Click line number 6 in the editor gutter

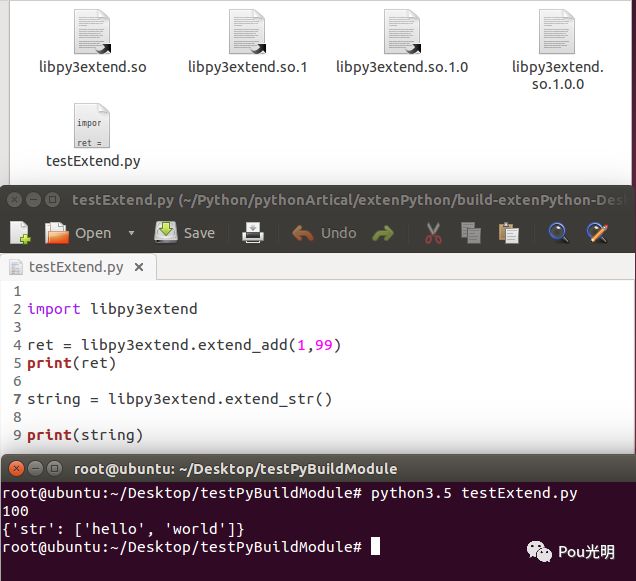click(x=17, y=381)
